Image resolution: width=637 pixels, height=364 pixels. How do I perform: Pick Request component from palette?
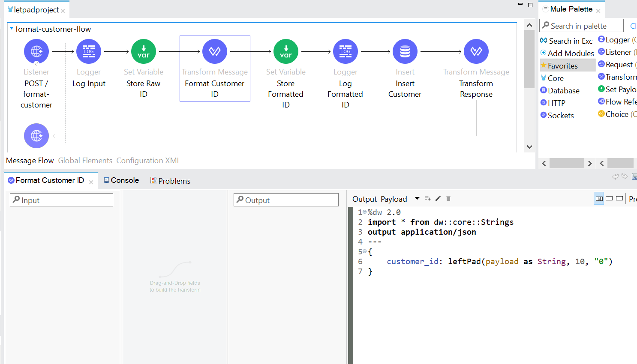[617, 64]
